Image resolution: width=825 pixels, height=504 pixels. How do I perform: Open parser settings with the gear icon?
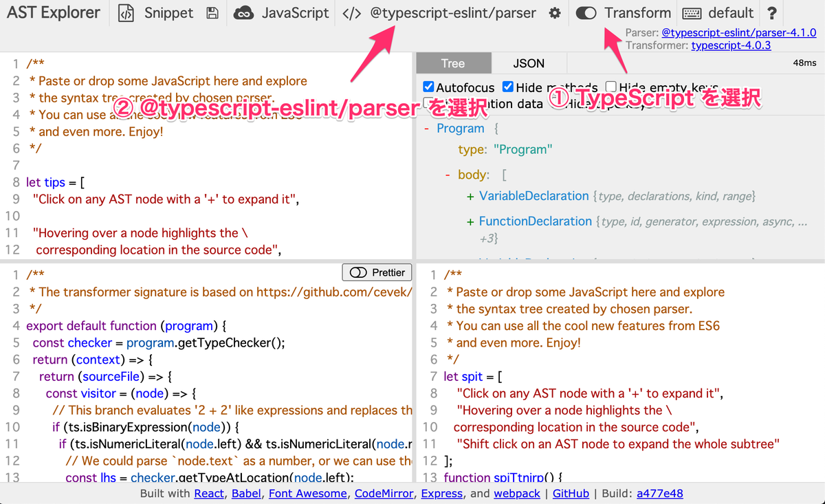(555, 13)
